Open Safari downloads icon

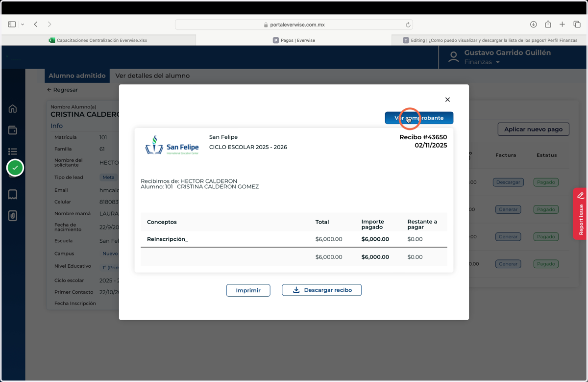[534, 25]
